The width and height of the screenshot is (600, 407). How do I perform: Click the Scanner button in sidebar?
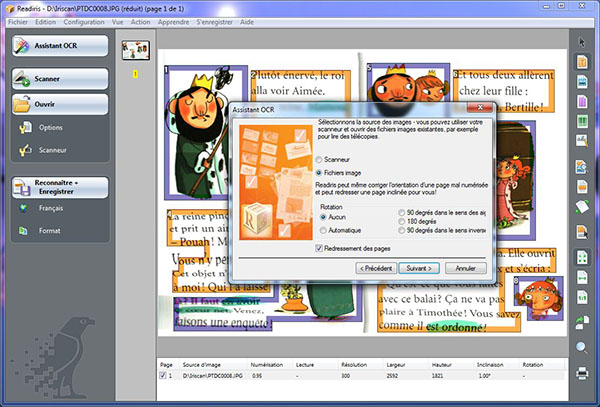tap(58, 77)
